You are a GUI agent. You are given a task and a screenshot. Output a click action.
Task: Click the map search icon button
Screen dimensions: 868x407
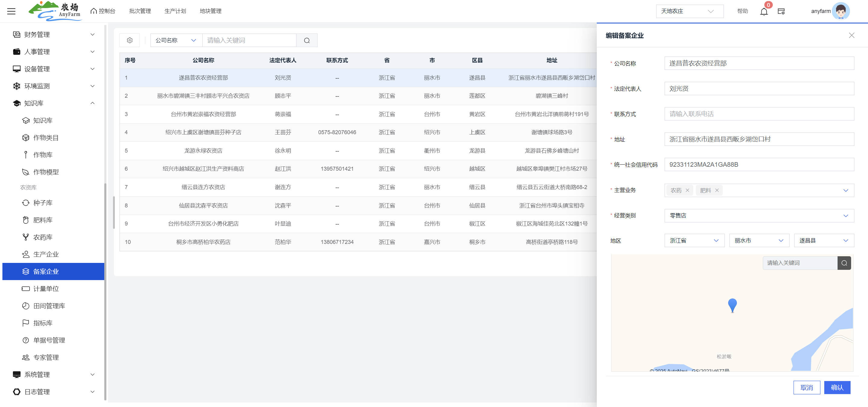pyautogui.click(x=844, y=263)
